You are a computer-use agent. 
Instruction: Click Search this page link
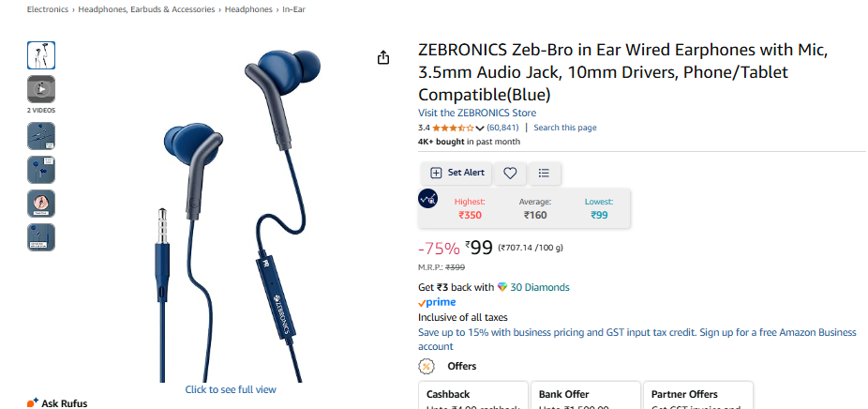[x=565, y=128]
